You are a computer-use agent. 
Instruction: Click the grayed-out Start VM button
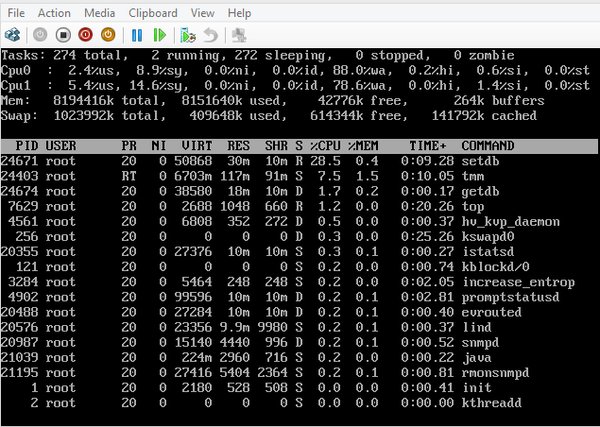[x=41, y=35]
